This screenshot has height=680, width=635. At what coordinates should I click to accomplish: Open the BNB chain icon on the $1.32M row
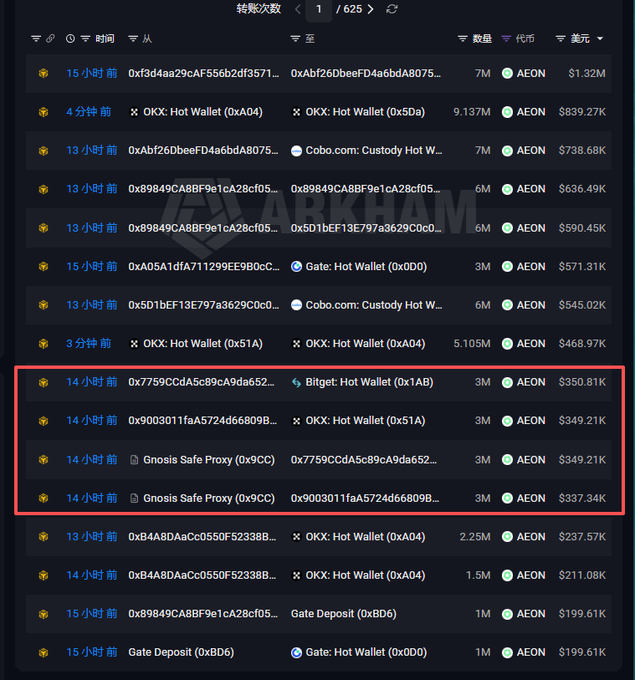[x=43, y=73]
